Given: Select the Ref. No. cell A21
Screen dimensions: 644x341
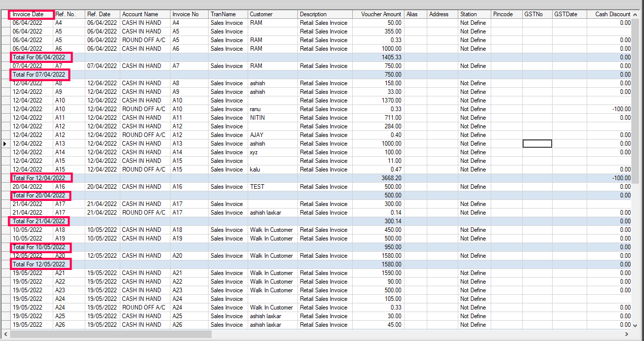Looking at the screenshot, I should point(60,273).
